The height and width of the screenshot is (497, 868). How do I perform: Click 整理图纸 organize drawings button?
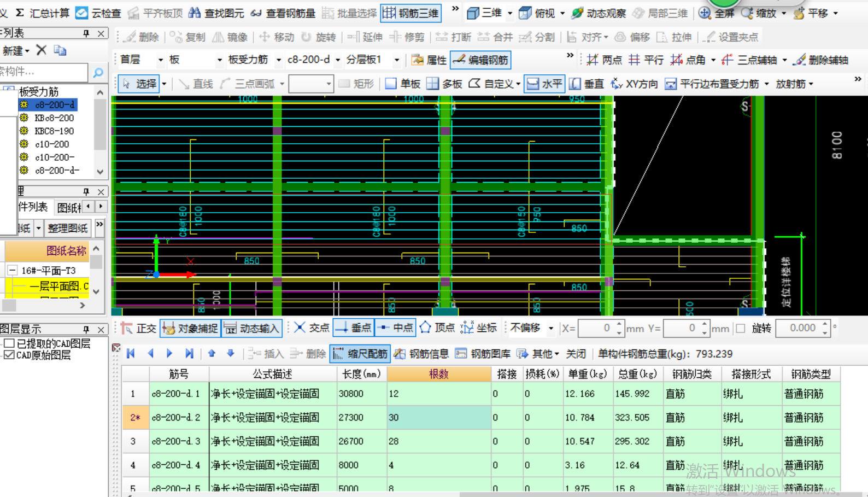tap(68, 228)
